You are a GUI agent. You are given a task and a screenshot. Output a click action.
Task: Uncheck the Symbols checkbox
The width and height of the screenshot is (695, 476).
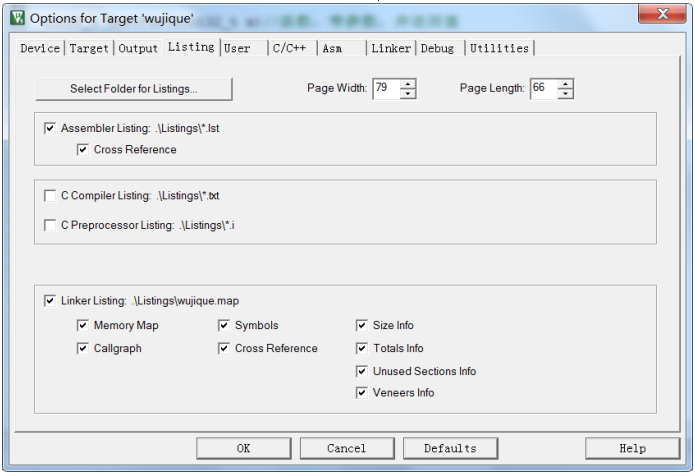[224, 325]
